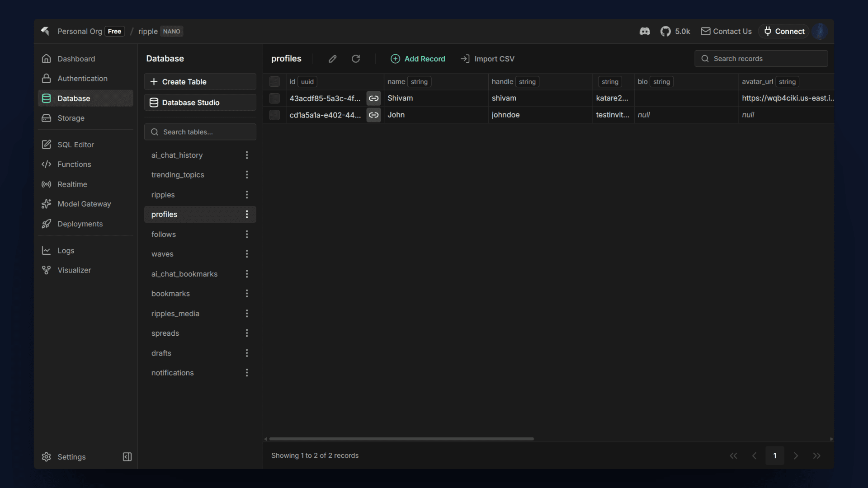The width and height of the screenshot is (868, 488).
Task: Open the three-dot menu for notifications table
Action: pyautogui.click(x=247, y=373)
